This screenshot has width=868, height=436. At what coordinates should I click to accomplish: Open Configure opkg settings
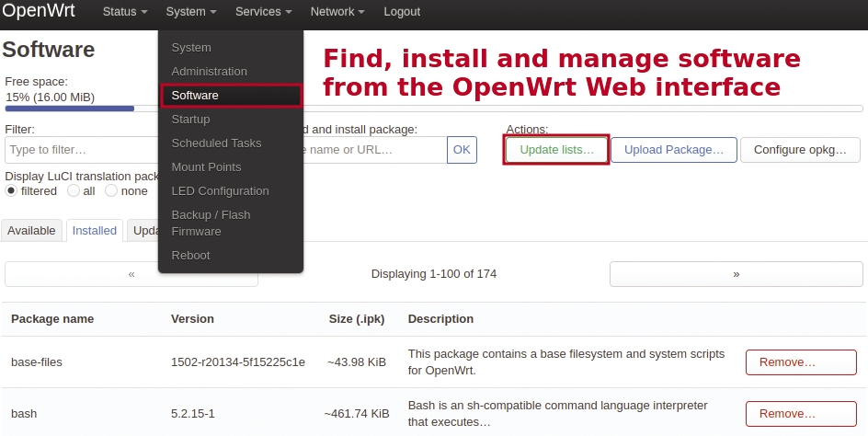coord(800,150)
